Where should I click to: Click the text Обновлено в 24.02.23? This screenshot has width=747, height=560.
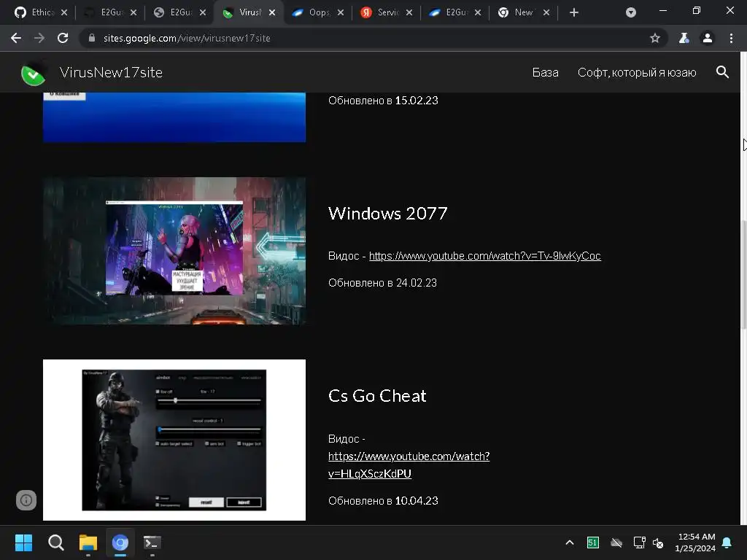click(x=382, y=283)
